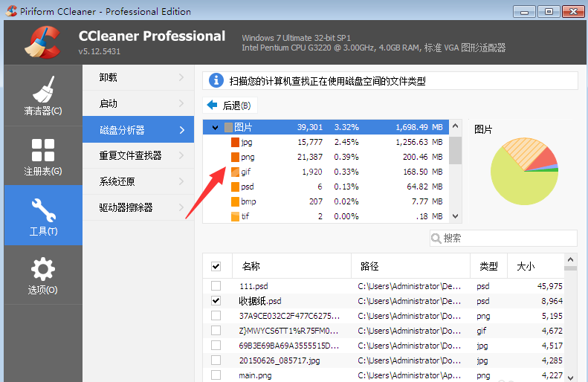The height and width of the screenshot is (382, 588).
Task: Click the blue back arrow icon
Action: pos(213,106)
